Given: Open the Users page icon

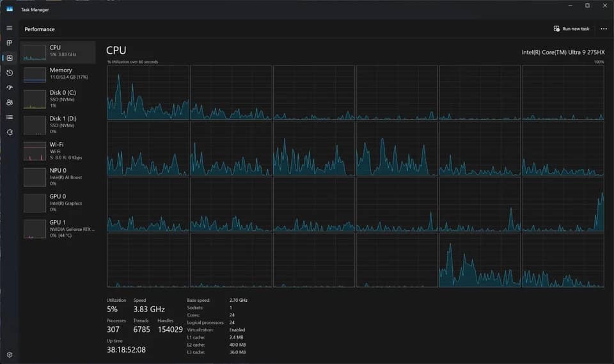Looking at the screenshot, I should point(10,102).
